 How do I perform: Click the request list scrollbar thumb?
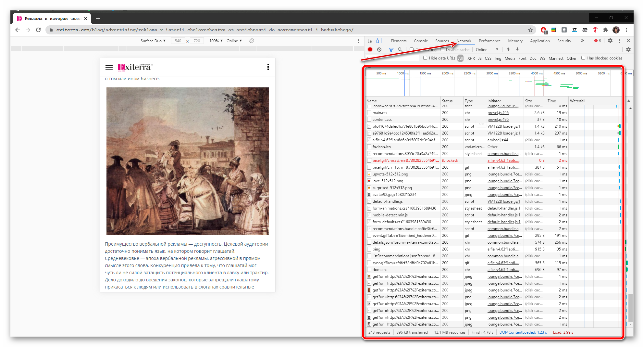630,307
